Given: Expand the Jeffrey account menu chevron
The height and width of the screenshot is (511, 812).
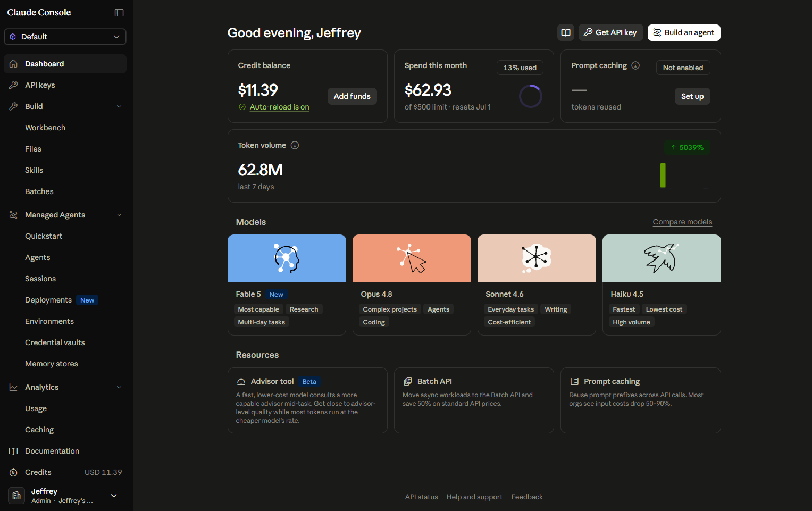Looking at the screenshot, I should tap(114, 496).
